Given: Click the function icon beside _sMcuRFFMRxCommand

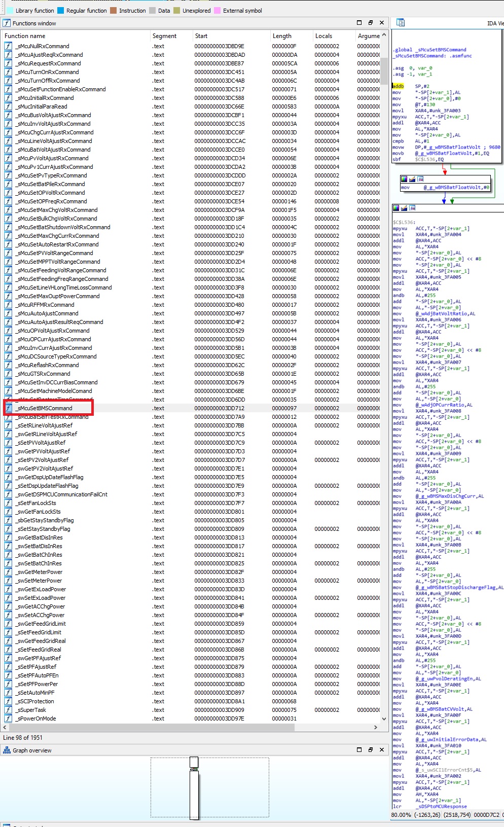Looking at the screenshot, I should pos(8,305).
